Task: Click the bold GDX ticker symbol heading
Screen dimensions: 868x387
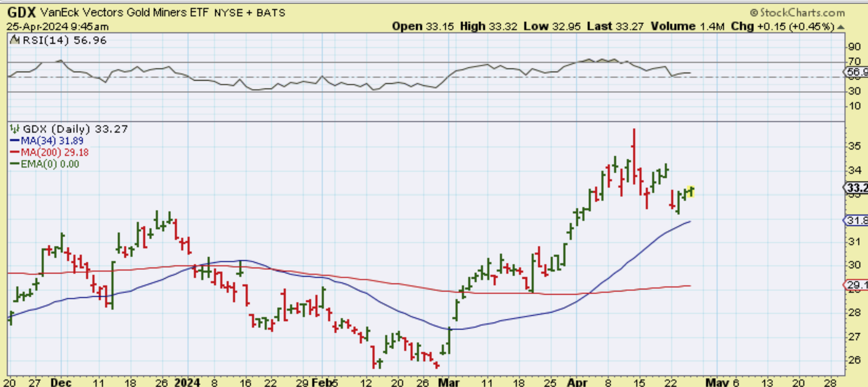Action: pyautogui.click(x=21, y=12)
